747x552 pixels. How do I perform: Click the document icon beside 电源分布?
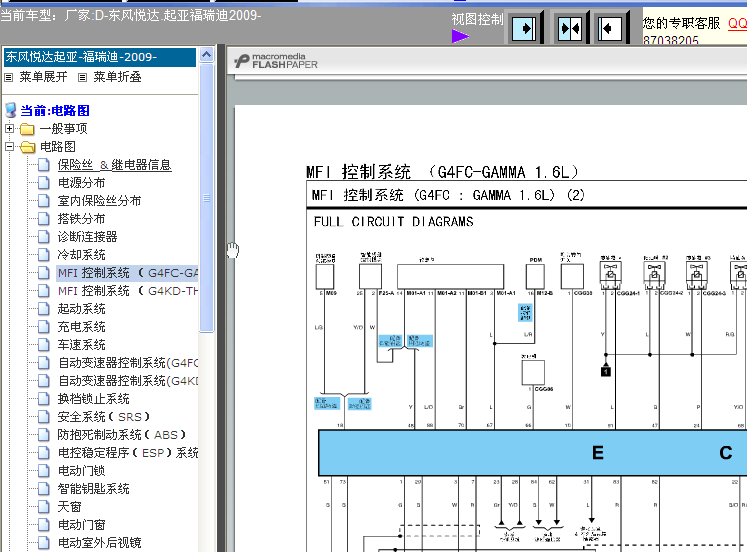[x=44, y=183]
